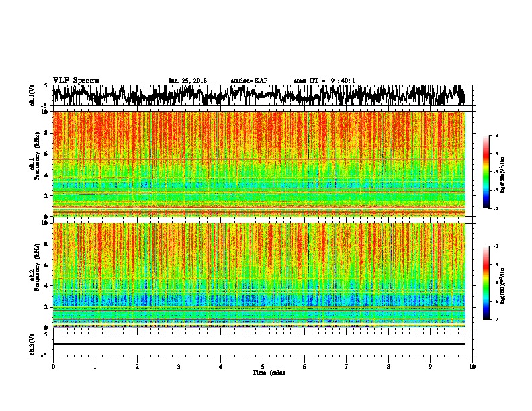Click time axis tick label "2"
This screenshot has width=532, height=411.
pos(137,367)
